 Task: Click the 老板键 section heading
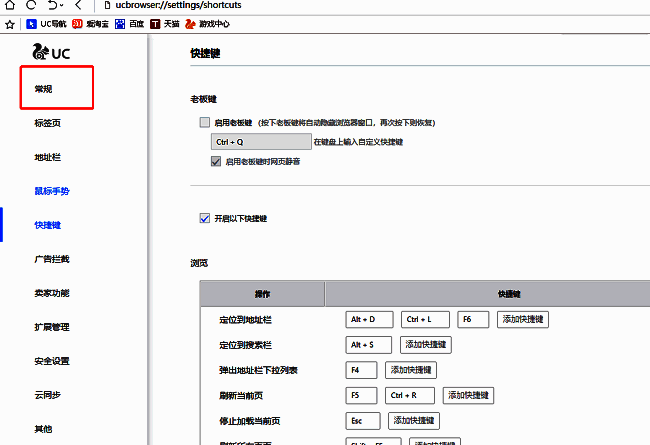204,99
